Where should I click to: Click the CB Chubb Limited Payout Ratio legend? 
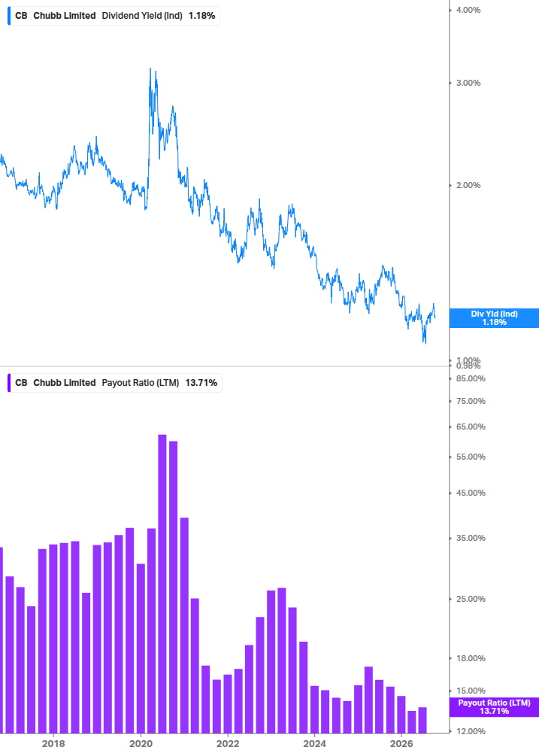(114, 383)
